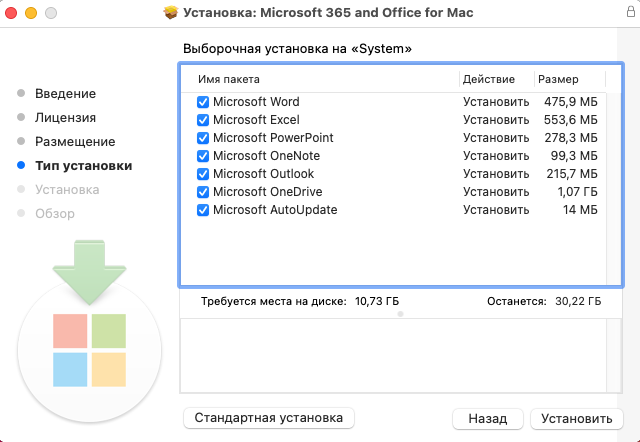Screen dimensions: 640x442
Task: Disable Microsoft Outlook installation checkbox
Action: pyautogui.click(x=203, y=174)
